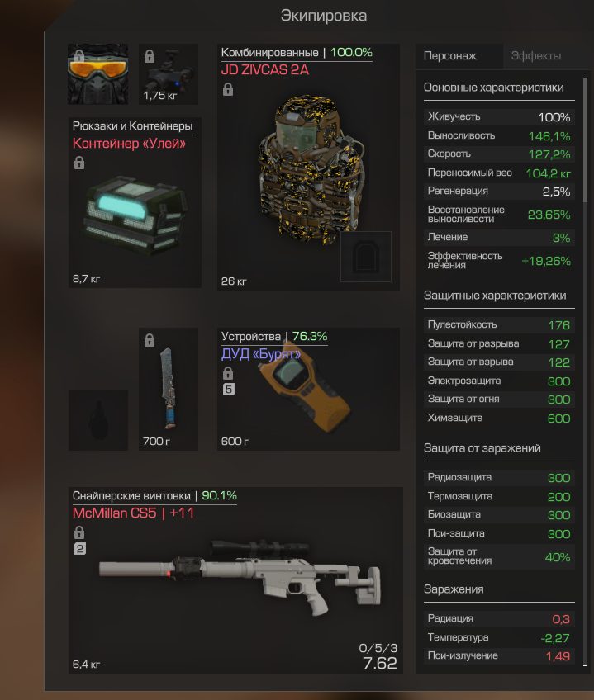The height and width of the screenshot is (700, 594).
Task: Click the JD ZIVCAS 2A armor suit
Action: coord(308,167)
